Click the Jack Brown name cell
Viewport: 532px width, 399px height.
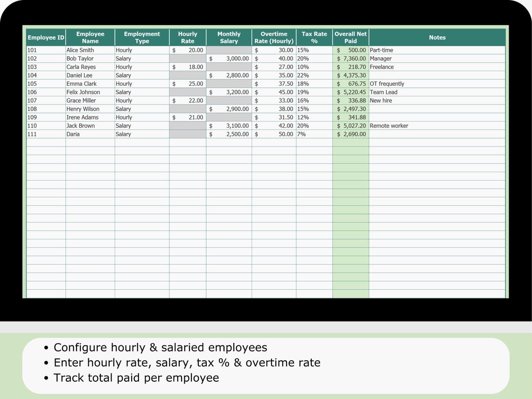[90, 126]
